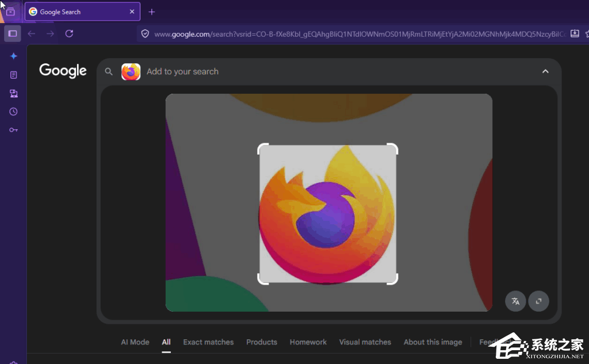Screen dimensions: 589x364
Task: Expand the vertical tabs panel
Action: coord(10,12)
